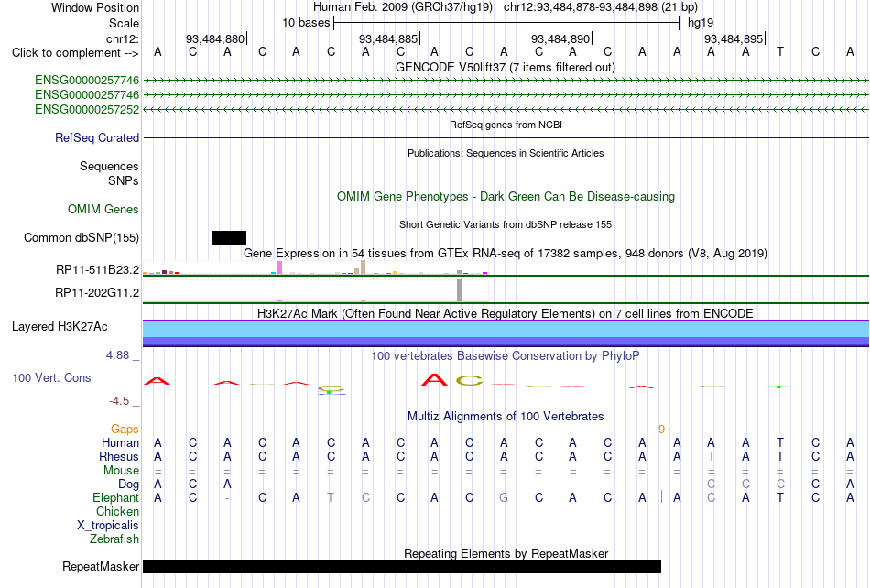Click the OMIM Gene Phenotypes track title

pos(506,196)
